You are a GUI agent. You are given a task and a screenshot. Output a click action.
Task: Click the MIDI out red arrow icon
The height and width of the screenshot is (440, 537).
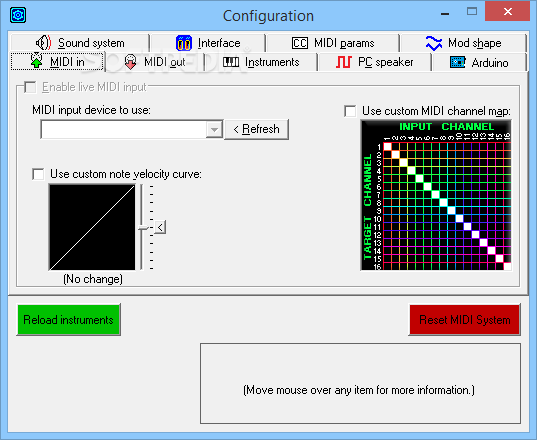point(130,62)
